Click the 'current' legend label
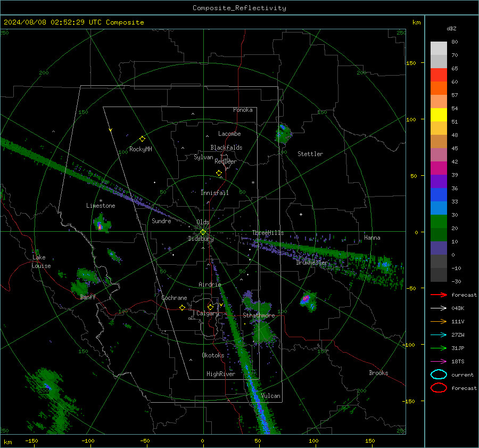Image resolution: width=479 pixels, height=448 pixels. click(462, 374)
